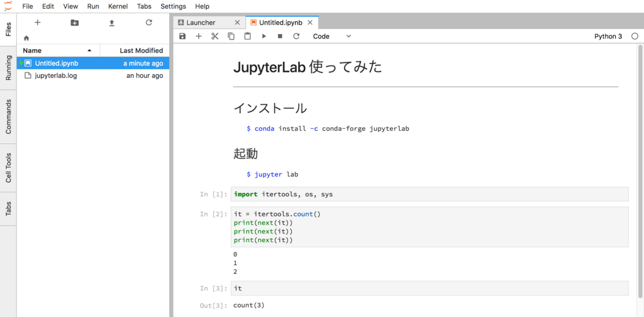Interrupt the kernel with stop button
This screenshot has height=317, width=644.
280,36
